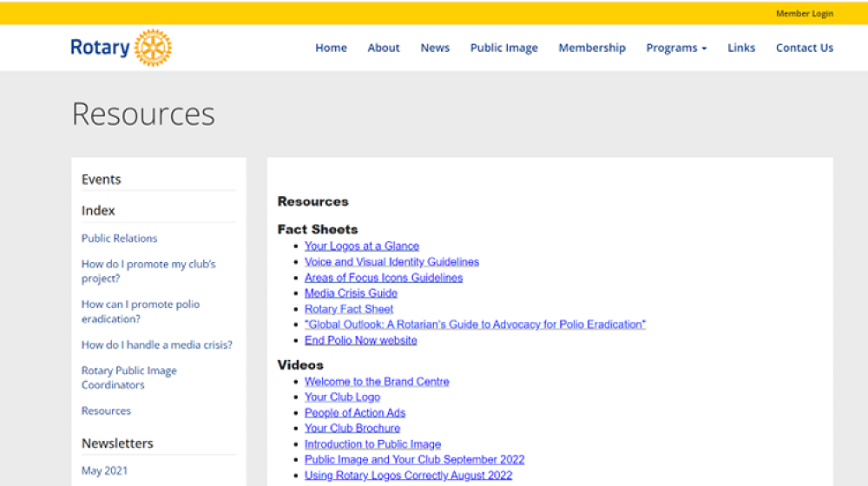Open the Media Crisis Guide link

pyautogui.click(x=351, y=293)
